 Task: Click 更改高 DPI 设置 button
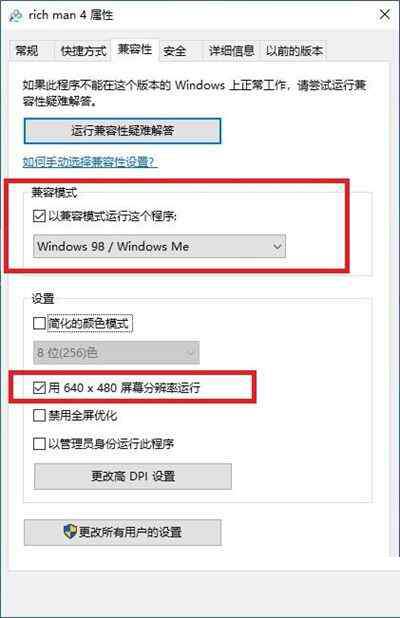point(133,476)
